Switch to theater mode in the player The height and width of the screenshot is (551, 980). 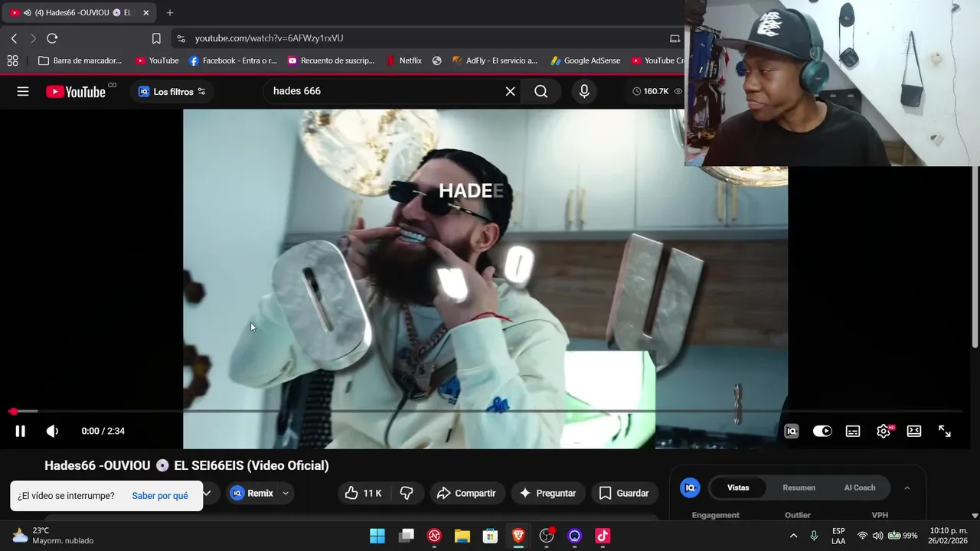point(914,431)
